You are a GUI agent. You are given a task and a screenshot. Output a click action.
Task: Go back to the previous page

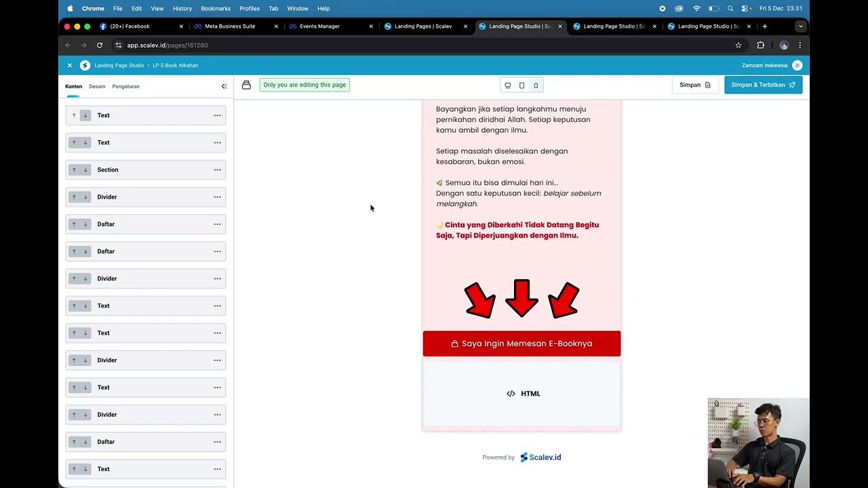[x=68, y=45]
